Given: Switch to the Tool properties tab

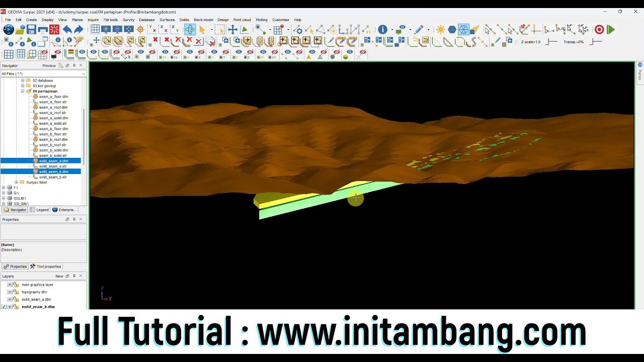Looking at the screenshot, I should [46, 266].
